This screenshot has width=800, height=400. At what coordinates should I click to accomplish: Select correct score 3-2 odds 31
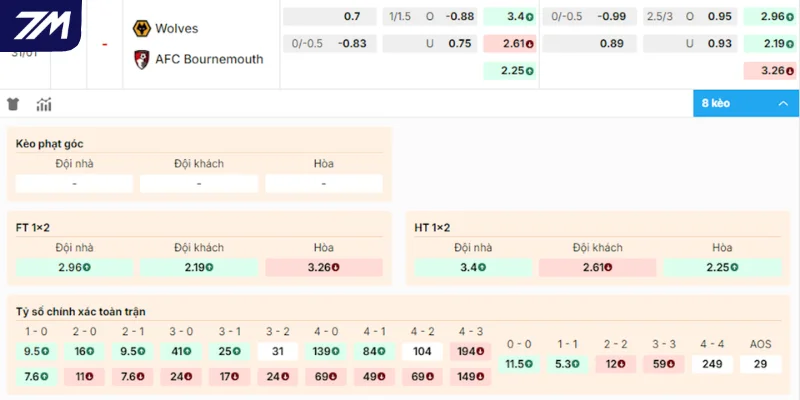278,351
